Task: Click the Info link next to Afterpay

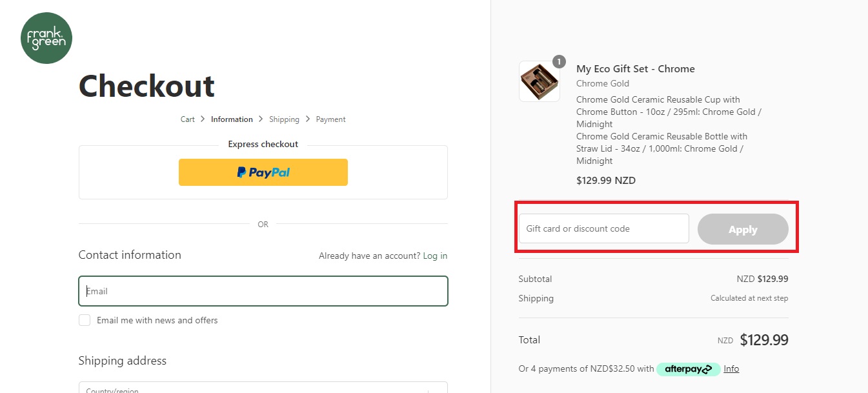Action: (731, 368)
